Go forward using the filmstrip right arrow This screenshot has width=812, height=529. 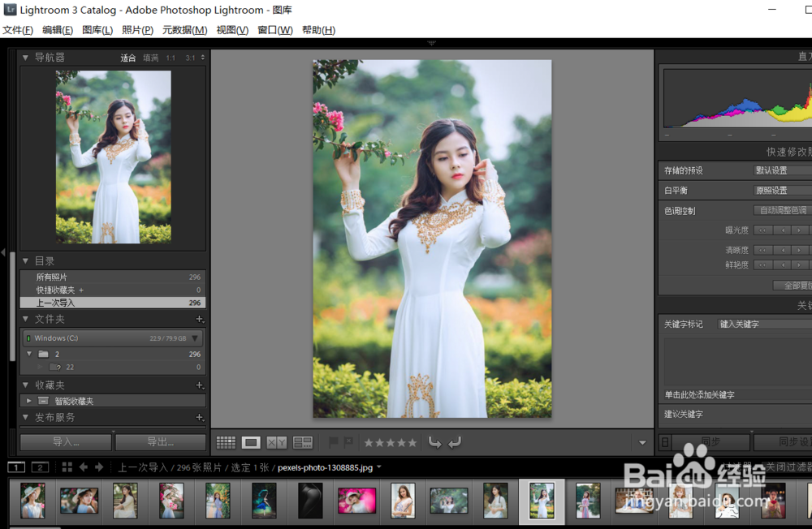pyautogui.click(x=99, y=467)
